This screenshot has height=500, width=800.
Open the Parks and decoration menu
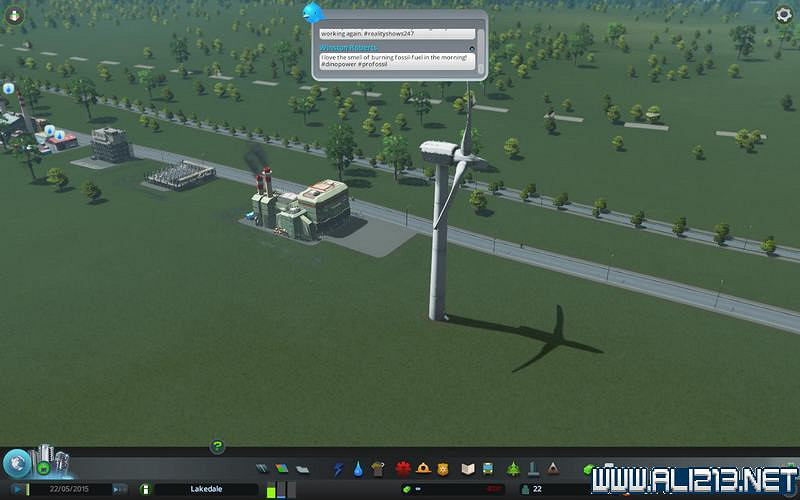pyautogui.click(x=513, y=468)
